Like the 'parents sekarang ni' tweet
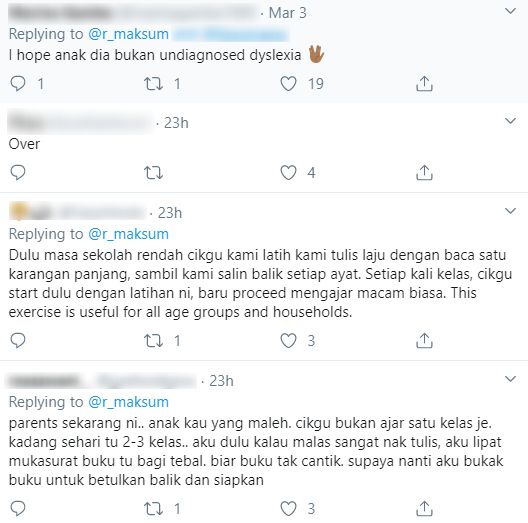Image resolution: width=528 pixels, height=523 pixels. 289,508
